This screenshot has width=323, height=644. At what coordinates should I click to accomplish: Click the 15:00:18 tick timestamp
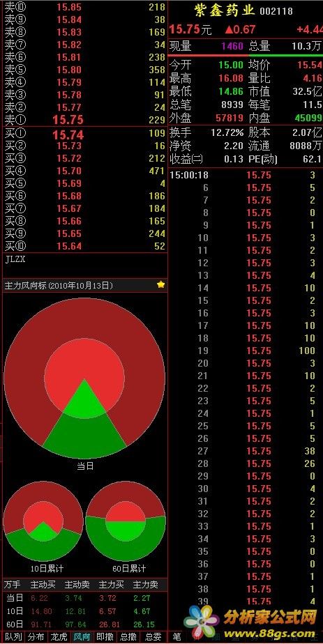(x=189, y=175)
